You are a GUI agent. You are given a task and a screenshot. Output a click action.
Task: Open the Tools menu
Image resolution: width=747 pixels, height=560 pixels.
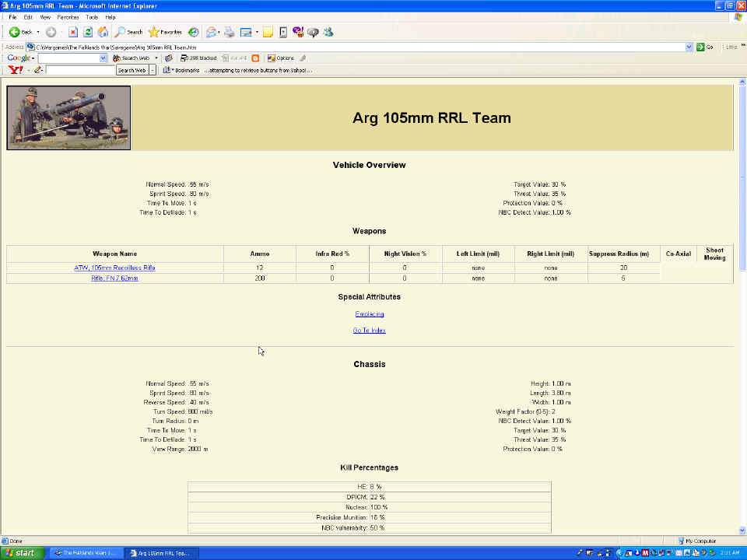pyautogui.click(x=92, y=16)
